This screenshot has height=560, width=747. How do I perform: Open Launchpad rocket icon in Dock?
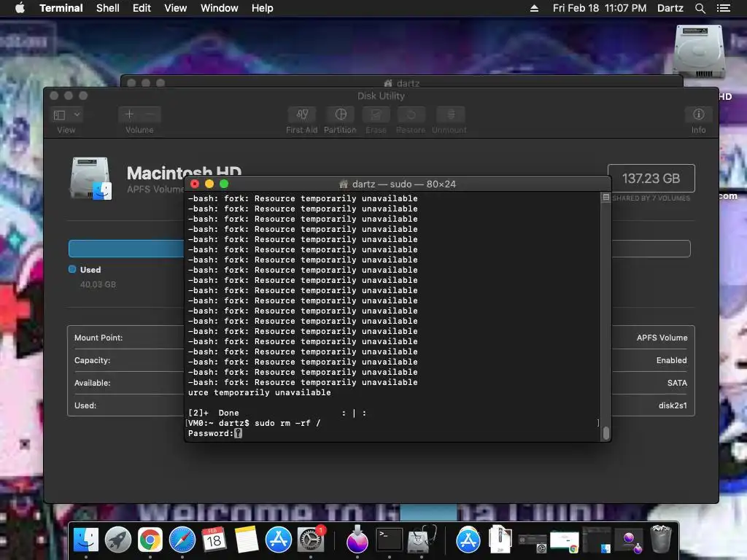(117, 540)
